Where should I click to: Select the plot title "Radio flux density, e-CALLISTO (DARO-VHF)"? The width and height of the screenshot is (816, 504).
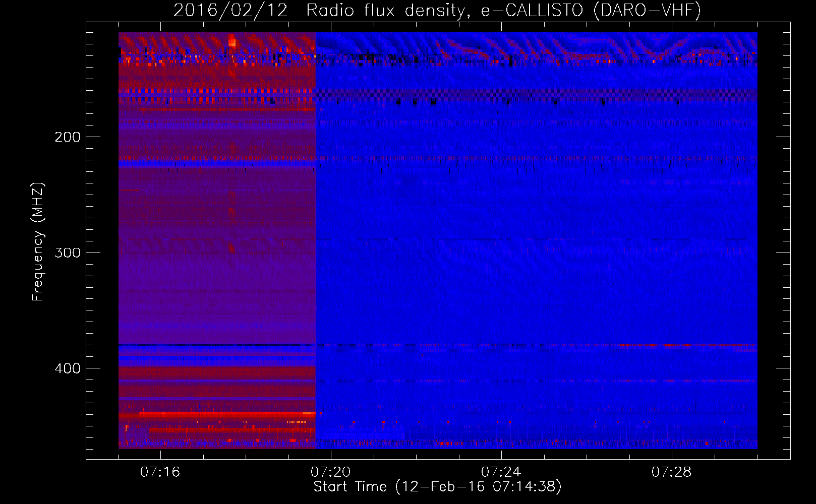[x=503, y=11]
